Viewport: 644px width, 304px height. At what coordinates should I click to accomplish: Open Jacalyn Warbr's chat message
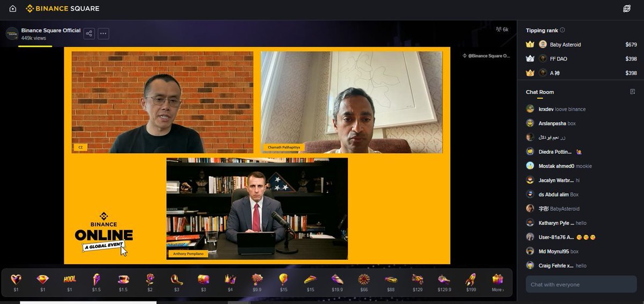pos(553,180)
